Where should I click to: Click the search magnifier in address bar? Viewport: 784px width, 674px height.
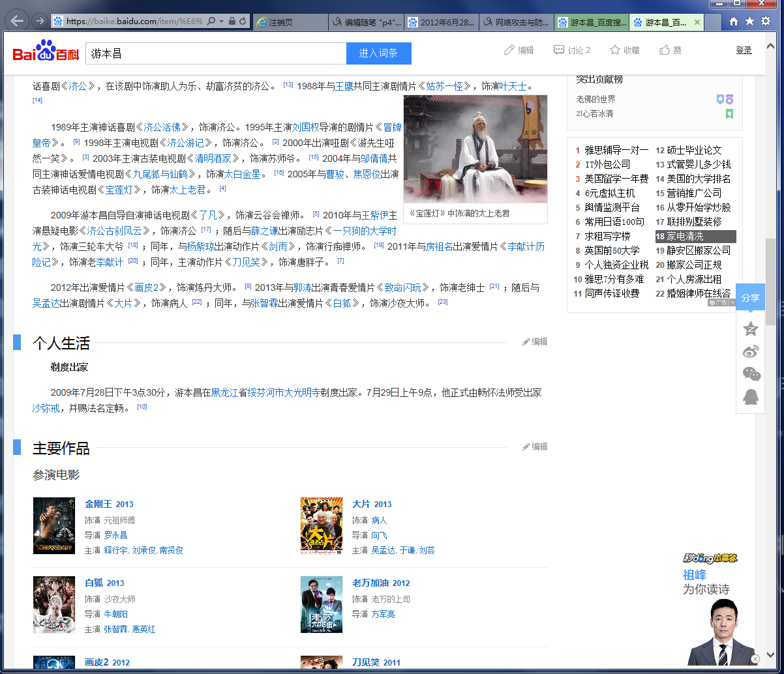211,22
